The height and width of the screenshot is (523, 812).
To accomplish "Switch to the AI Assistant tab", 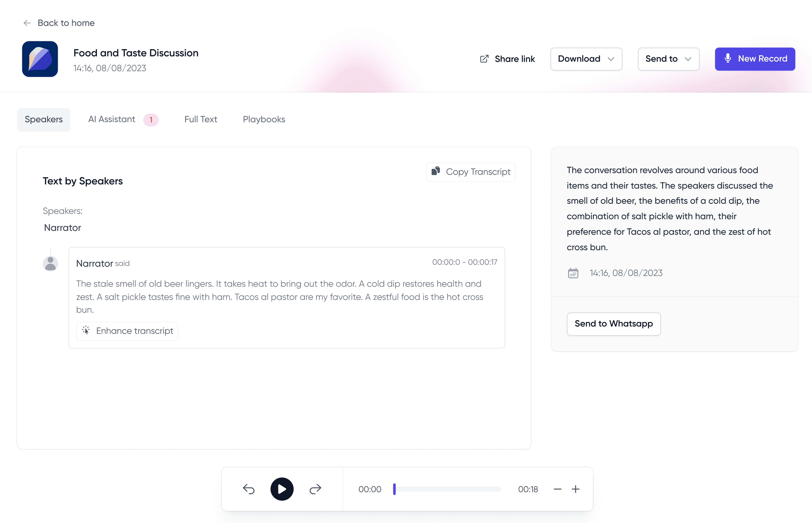I will tap(111, 119).
